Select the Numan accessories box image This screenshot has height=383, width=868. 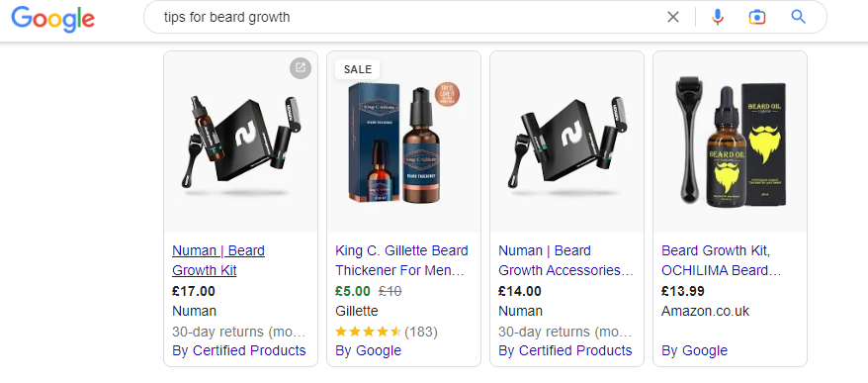point(566,142)
